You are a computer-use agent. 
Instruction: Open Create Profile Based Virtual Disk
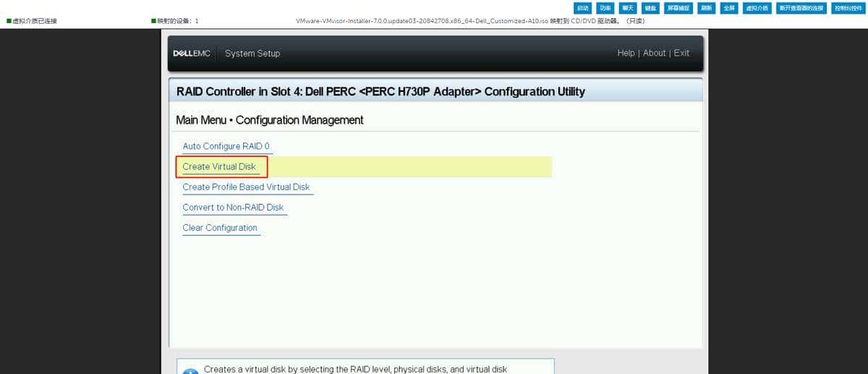246,187
